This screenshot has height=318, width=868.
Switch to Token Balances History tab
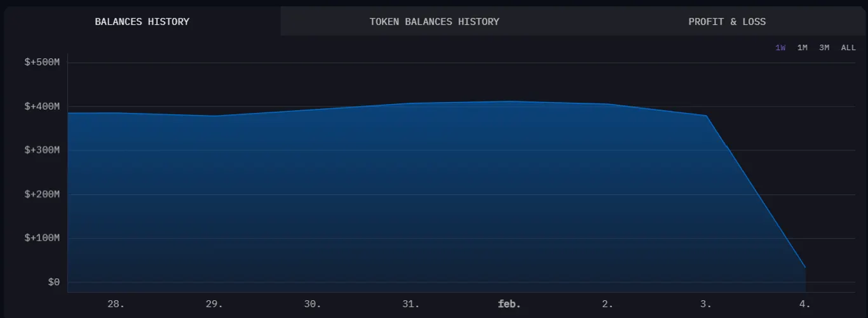[434, 22]
